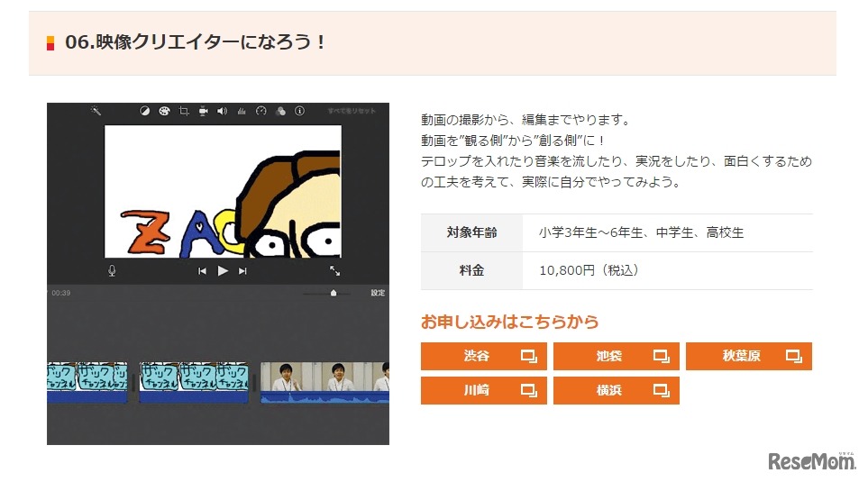Click the clip information icon
Viewport: 868px width, 482px height.
click(x=299, y=111)
